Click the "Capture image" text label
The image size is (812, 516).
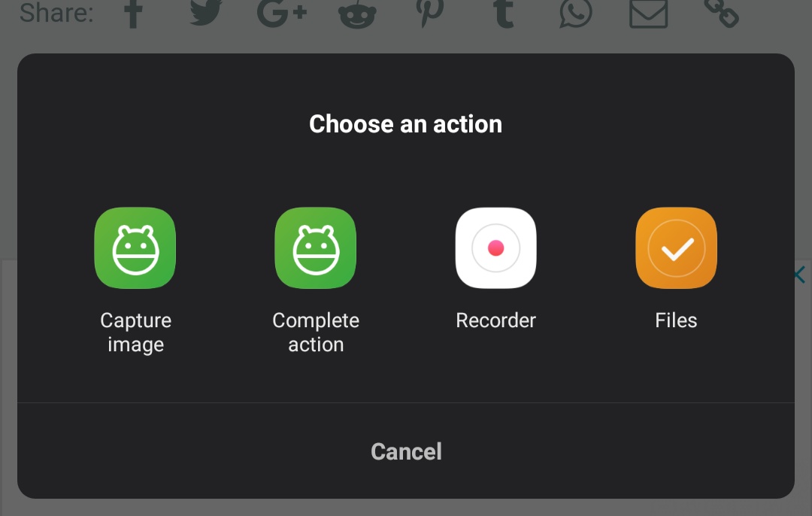135,332
